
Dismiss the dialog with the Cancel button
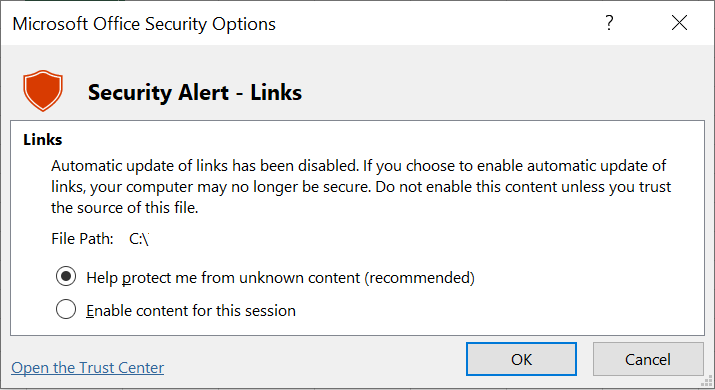coord(648,359)
